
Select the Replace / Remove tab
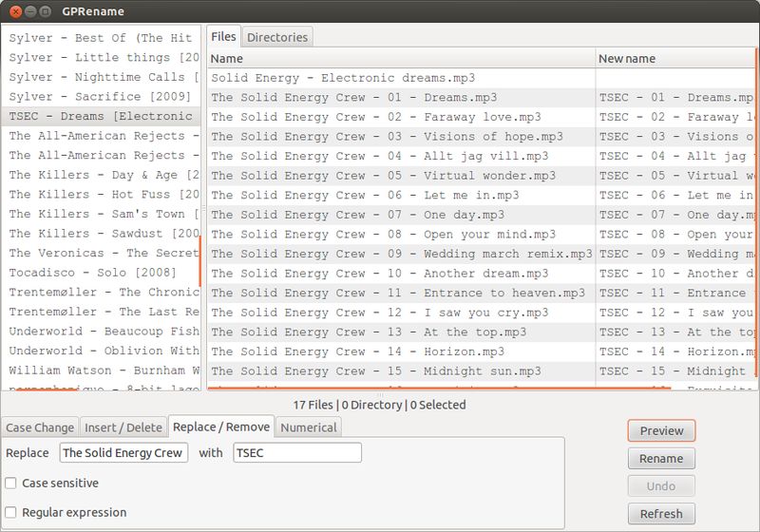[221, 427]
